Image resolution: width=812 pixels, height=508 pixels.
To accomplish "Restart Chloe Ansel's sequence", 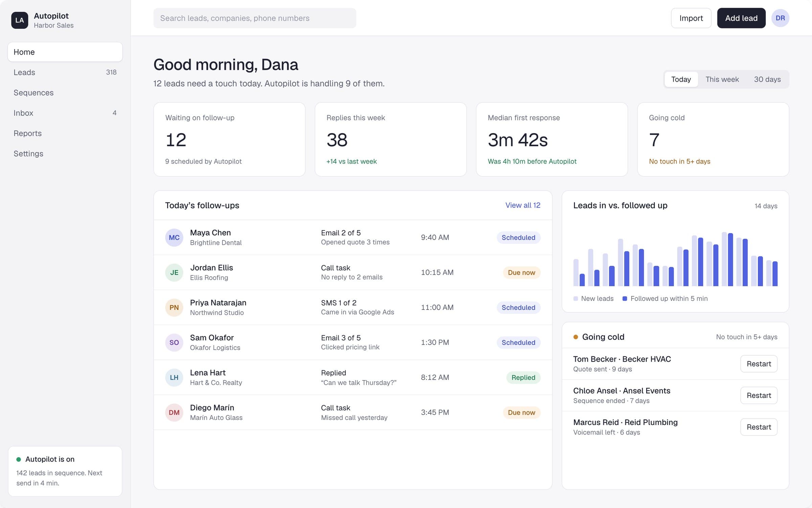I will (x=759, y=395).
